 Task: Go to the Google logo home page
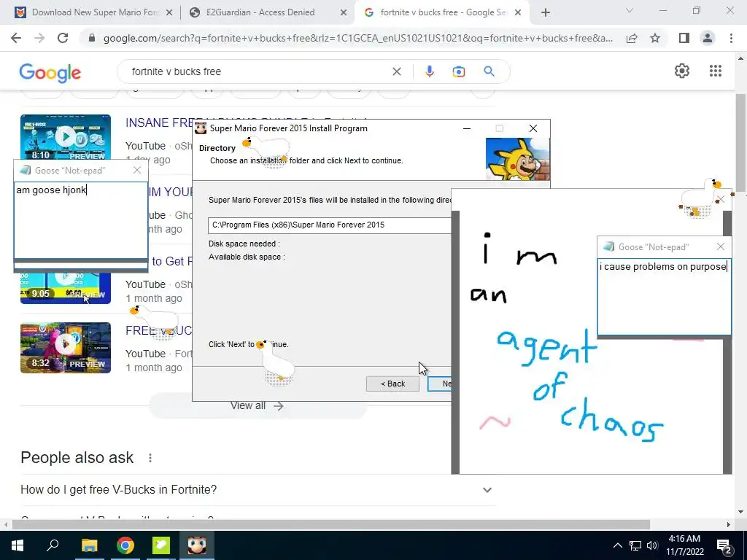coord(50,72)
